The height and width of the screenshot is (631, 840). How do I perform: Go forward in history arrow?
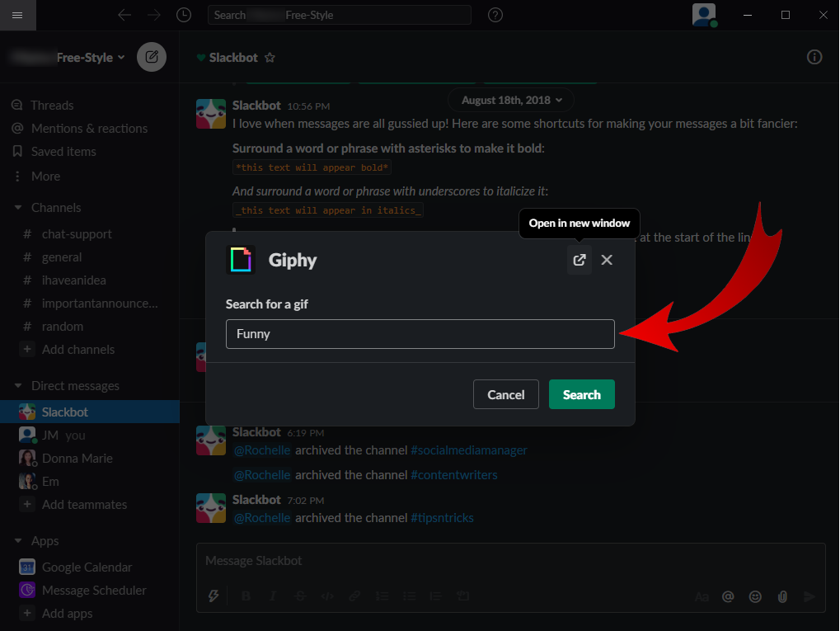(x=154, y=15)
